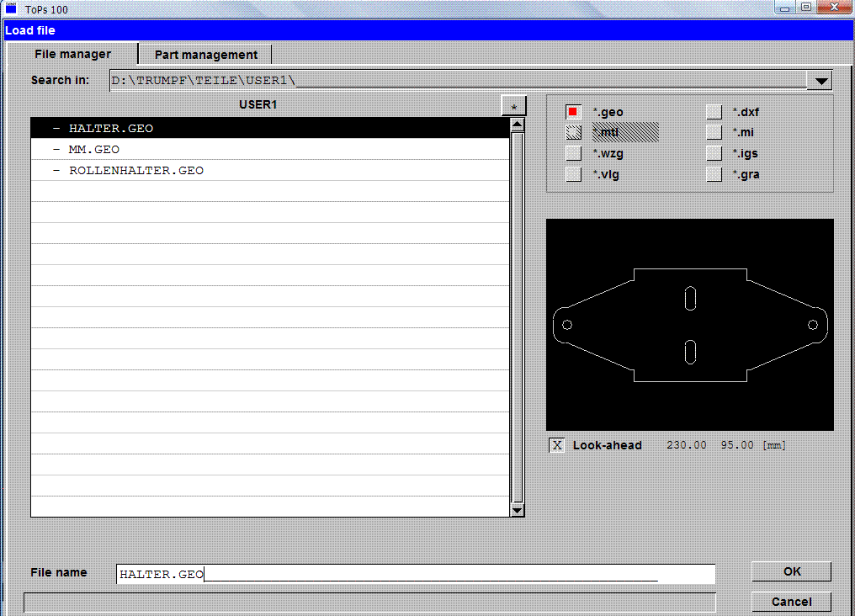Image resolution: width=855 pixels, height=616 pixels.
Task: Click the ToPs 100 application icon
Action: (12, 8)
